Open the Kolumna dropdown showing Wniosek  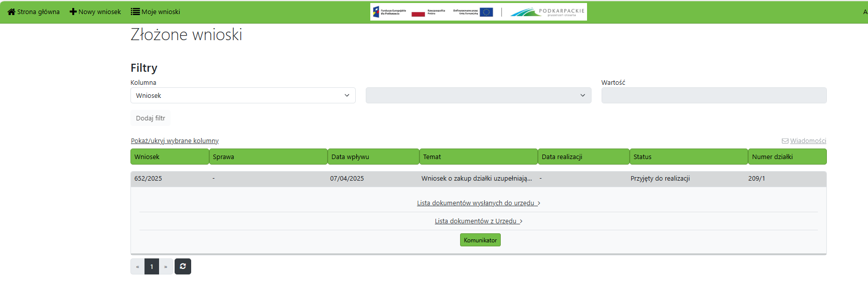pos(243,95)
